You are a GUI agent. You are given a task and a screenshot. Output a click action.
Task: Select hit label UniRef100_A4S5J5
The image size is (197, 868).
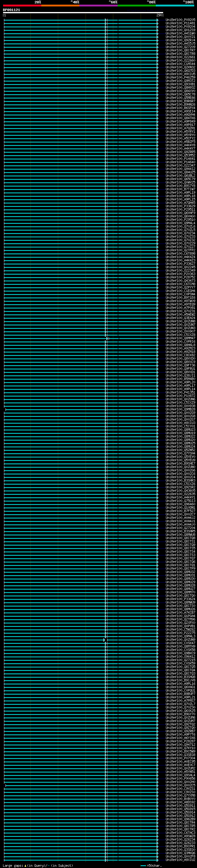tap(180, 43)
